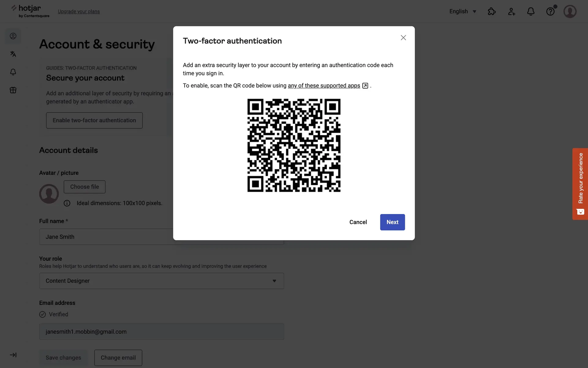Open the English language dropdown

click(x=462, y=11)
